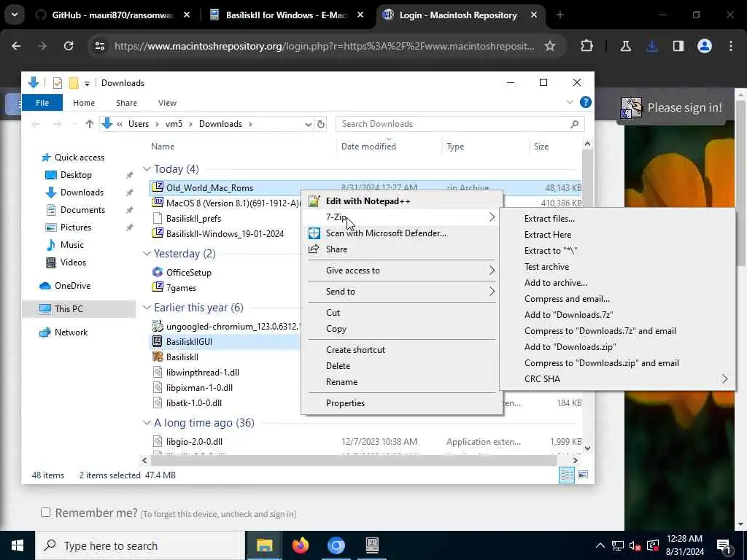Click Properties in context menu

pos(345,402)
